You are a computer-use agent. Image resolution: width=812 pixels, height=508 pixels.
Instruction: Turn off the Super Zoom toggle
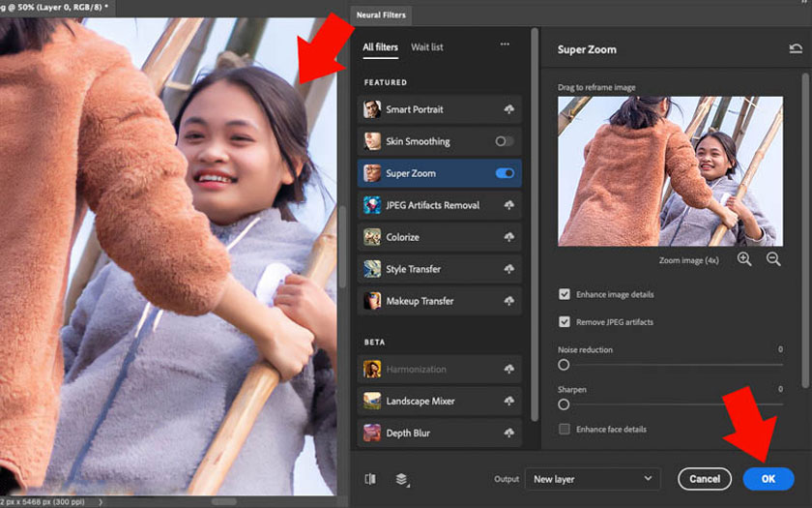point(505,173)
